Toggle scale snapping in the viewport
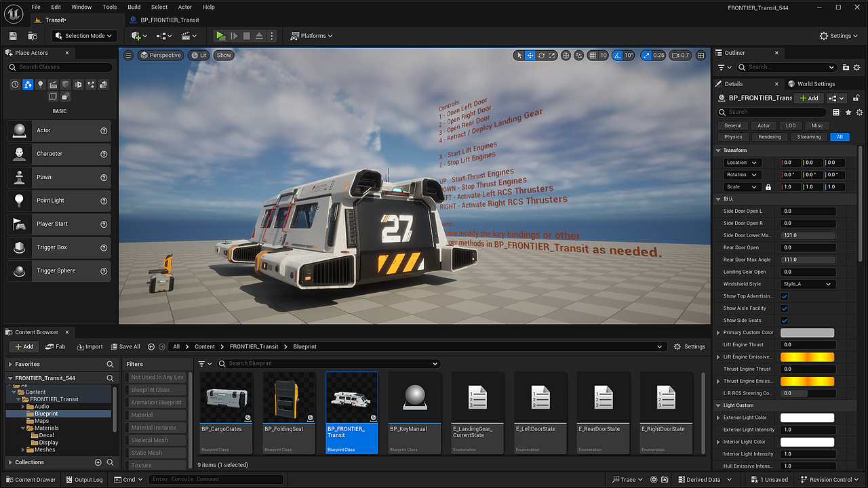 646,56
